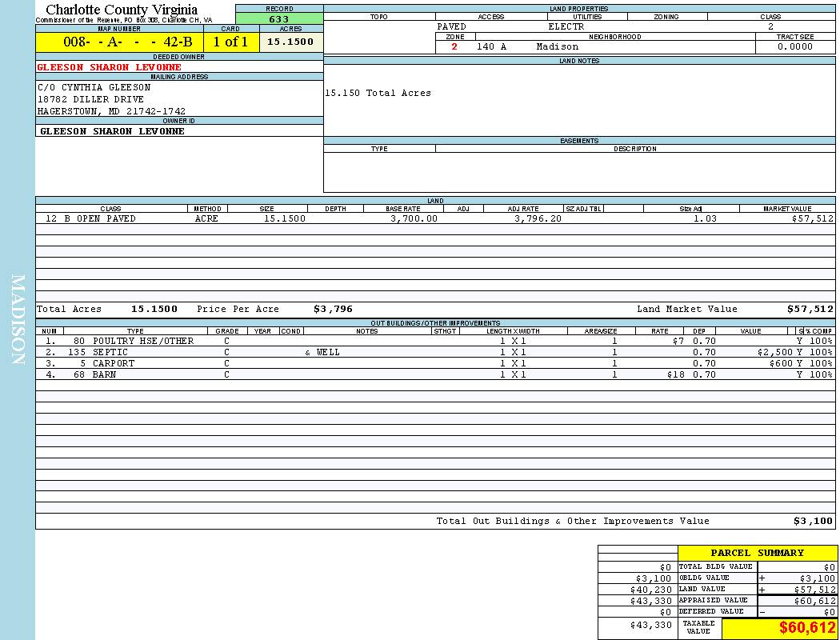The image size is (840, 640).
Task: Select the '12 B OPEN PAVED' land row
Action: [x=90, y=218]
